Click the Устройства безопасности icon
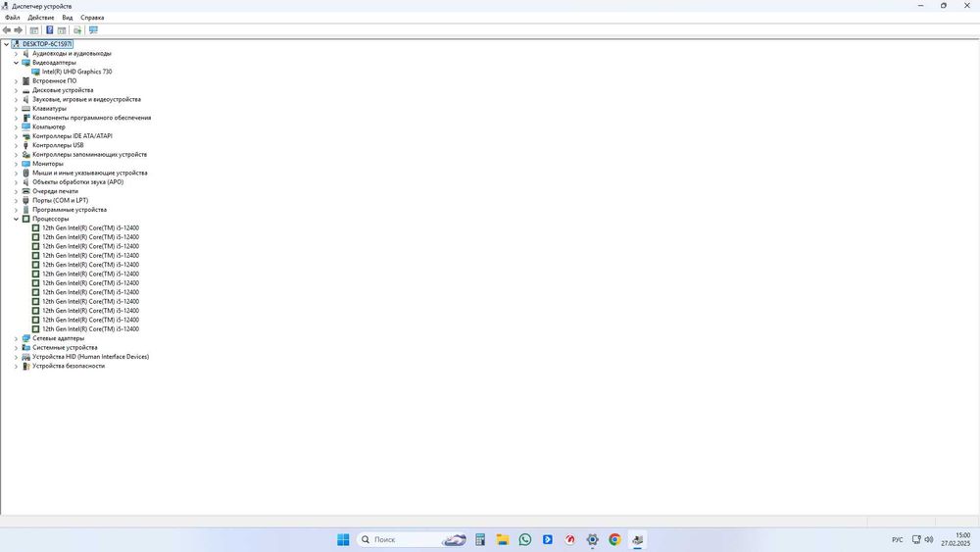Screen dimensions: 980x552 25,366
